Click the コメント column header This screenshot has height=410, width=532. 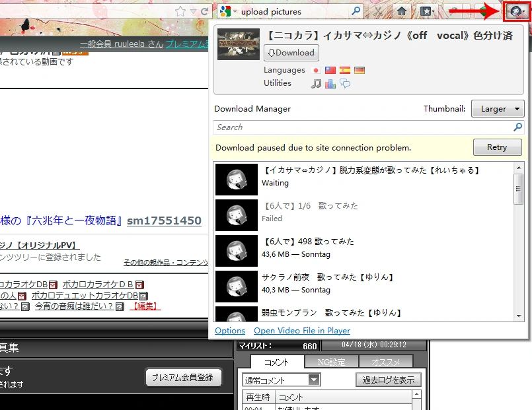coord(344,397)
